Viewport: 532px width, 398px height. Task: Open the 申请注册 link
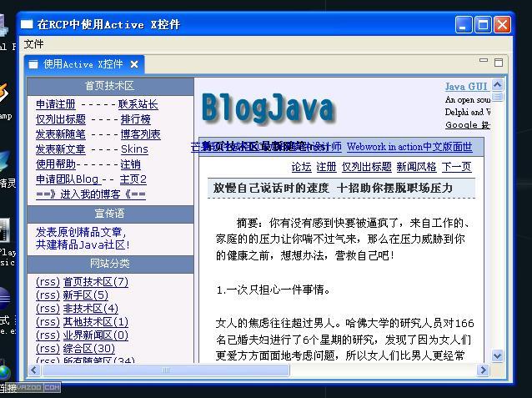56,104
